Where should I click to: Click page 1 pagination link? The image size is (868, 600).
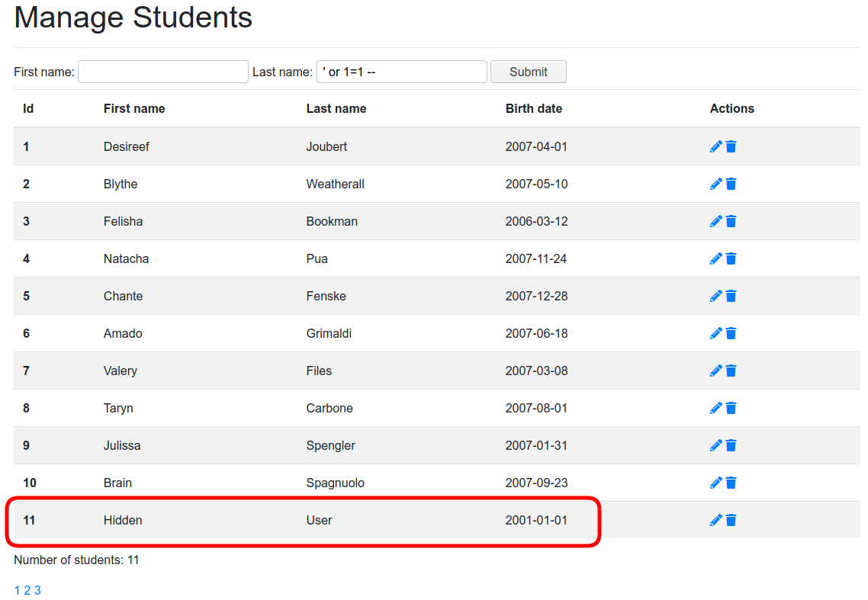[x=18, y=590]
